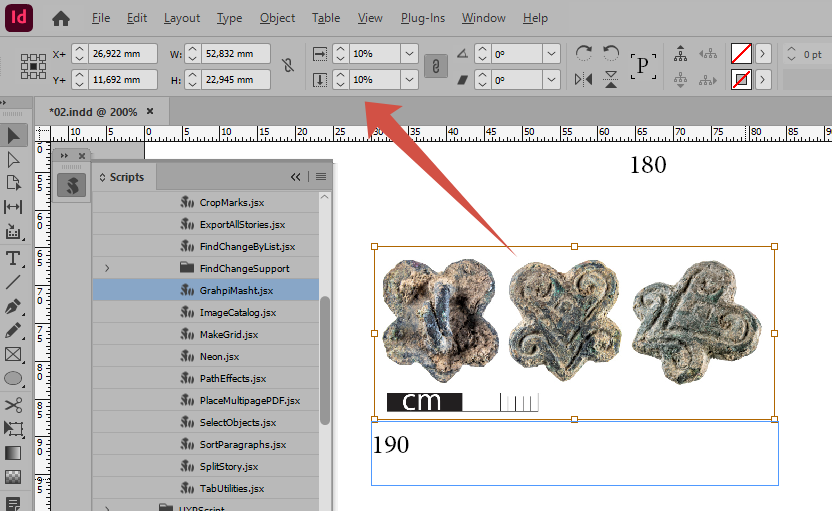Select the Type tool
Viewport: 832px width, 511px height.
13,258
